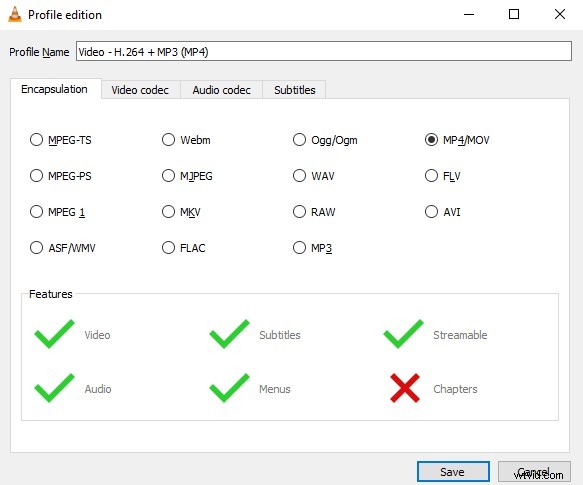The image size is (583, 485).
Task: Click the VLC cone icon in title bar
Action: [x=15, y=15]
